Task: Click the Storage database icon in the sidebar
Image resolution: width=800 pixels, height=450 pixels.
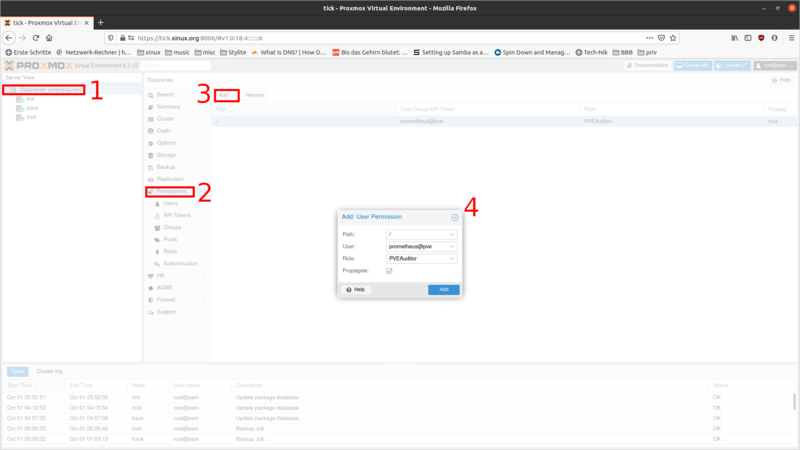Action: (150, 155)
